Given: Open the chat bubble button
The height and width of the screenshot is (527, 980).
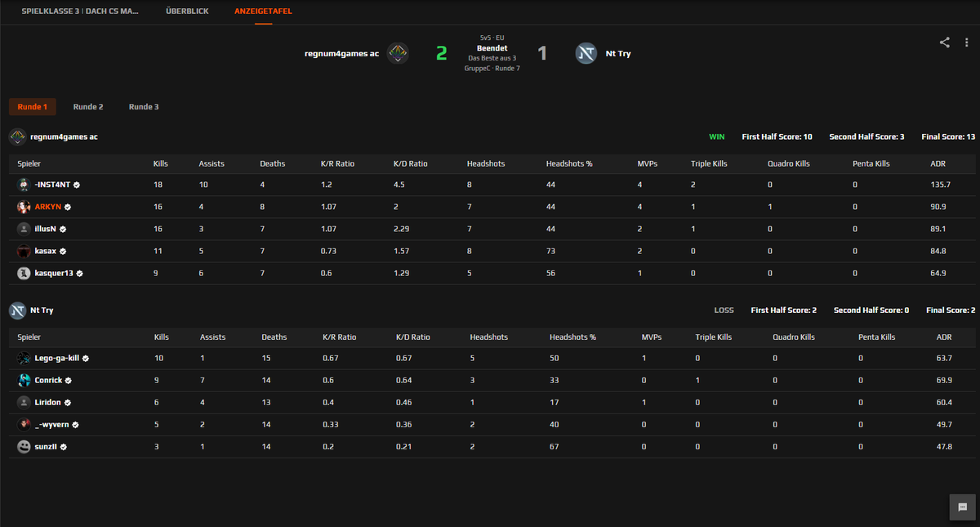Looking at the screenshot, I should pos(963,507).
